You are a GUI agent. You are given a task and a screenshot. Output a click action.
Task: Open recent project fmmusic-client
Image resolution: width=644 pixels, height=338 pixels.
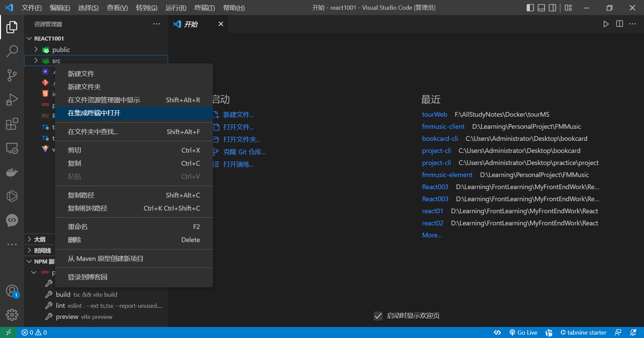tap(443, 126)
